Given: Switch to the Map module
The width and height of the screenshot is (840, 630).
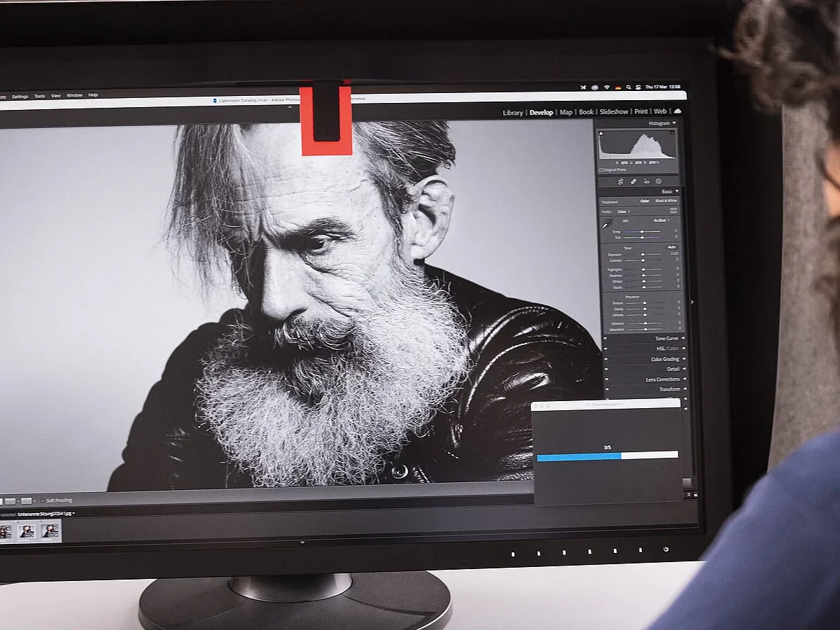Looking at the screenshot, I should coord(566,112).
